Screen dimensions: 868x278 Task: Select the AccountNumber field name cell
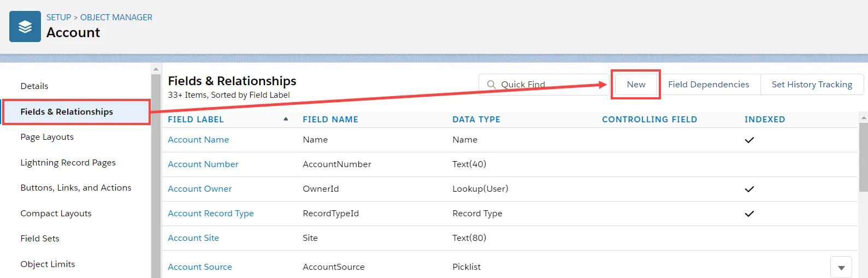(337, 164)
